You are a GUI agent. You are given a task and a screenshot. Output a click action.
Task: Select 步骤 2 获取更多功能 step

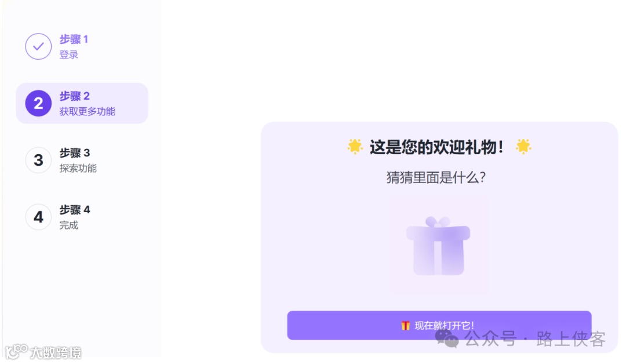pos(82,103)
